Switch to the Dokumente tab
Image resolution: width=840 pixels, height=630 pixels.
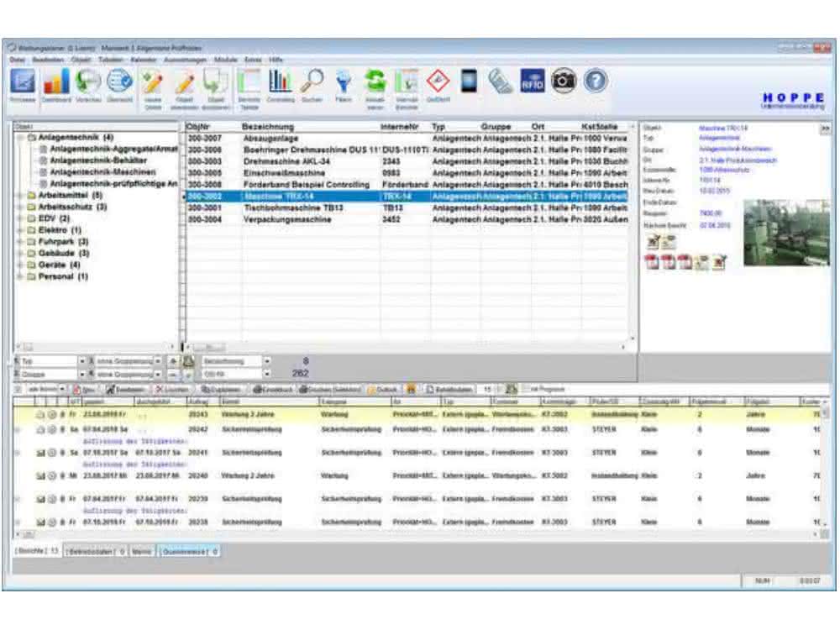[x=188, y=552]
